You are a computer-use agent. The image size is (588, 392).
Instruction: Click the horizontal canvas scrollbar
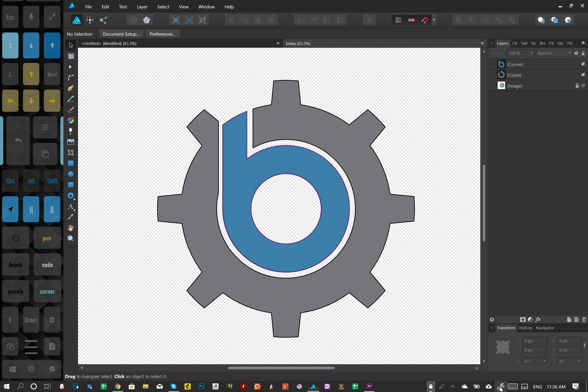pyautogui.click(x=281, y=368)
